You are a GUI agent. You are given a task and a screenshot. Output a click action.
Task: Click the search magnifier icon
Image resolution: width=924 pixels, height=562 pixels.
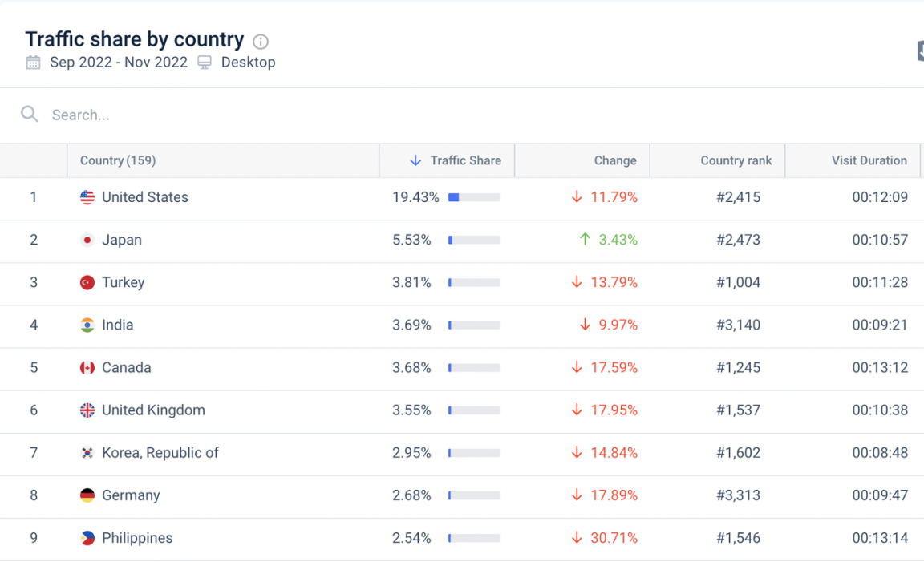(x=30, y=115)
